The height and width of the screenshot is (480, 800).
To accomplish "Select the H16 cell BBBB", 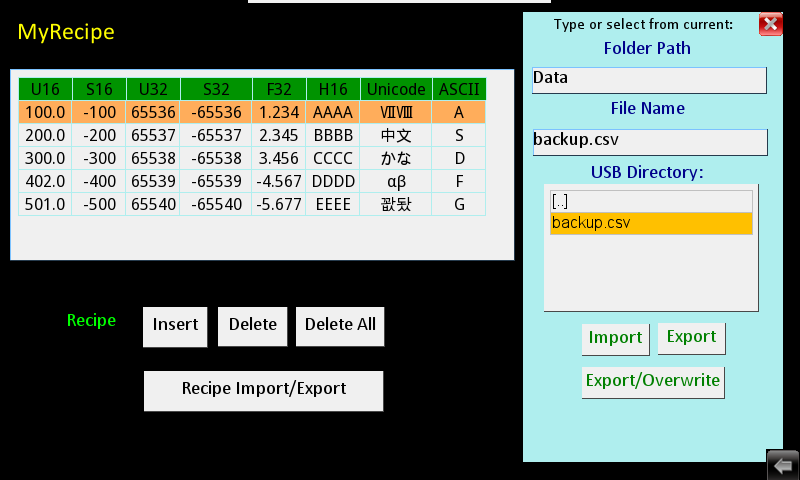I will (x=333, y=135).
